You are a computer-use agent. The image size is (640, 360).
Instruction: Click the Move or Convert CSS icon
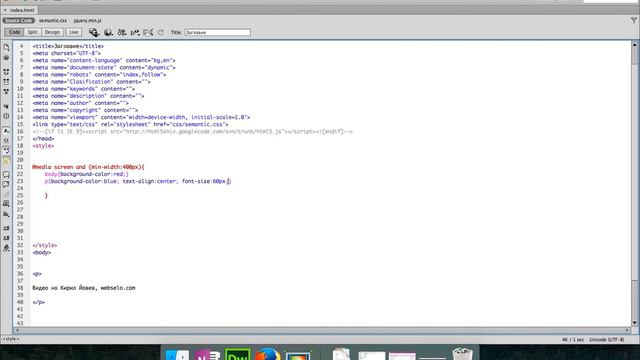tap(6, 214)
